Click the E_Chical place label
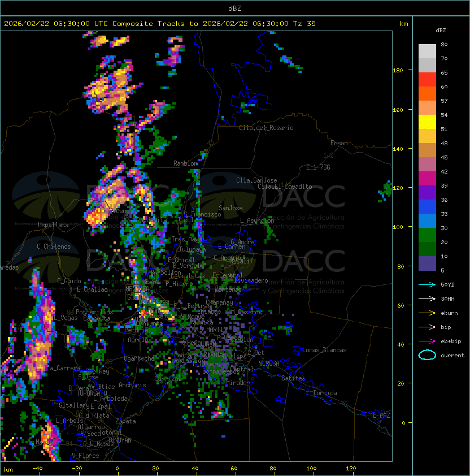 pos(181,260)
